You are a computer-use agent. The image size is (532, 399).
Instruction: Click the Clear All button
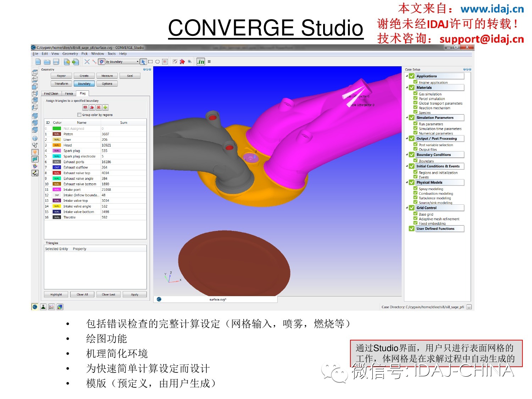pyautogui.click(x=82, y=294)
